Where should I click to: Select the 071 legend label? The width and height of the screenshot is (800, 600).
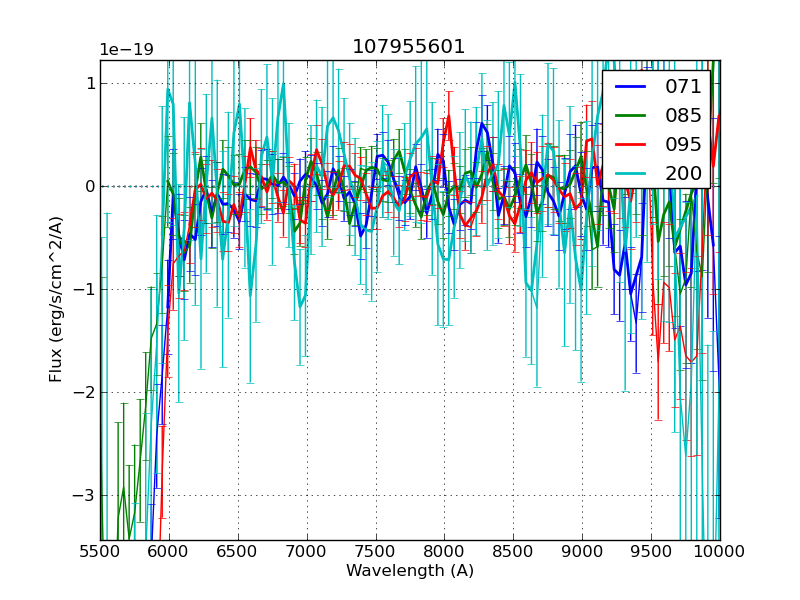683,87
